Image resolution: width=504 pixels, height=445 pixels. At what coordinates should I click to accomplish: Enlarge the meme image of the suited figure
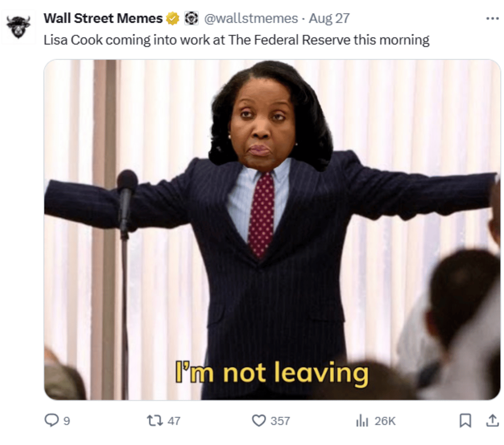click(x=272, y=230)
